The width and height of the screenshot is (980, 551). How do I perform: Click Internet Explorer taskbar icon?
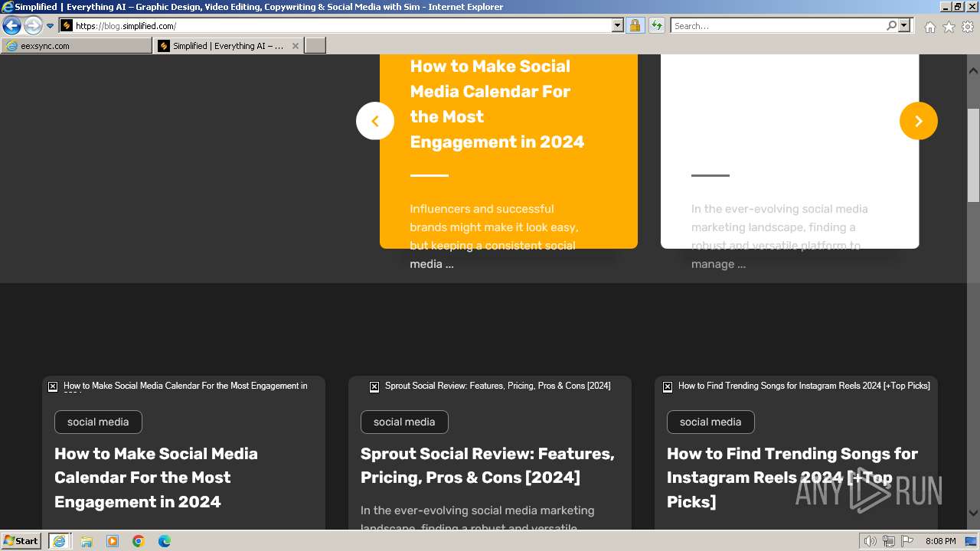click(59, 541)
